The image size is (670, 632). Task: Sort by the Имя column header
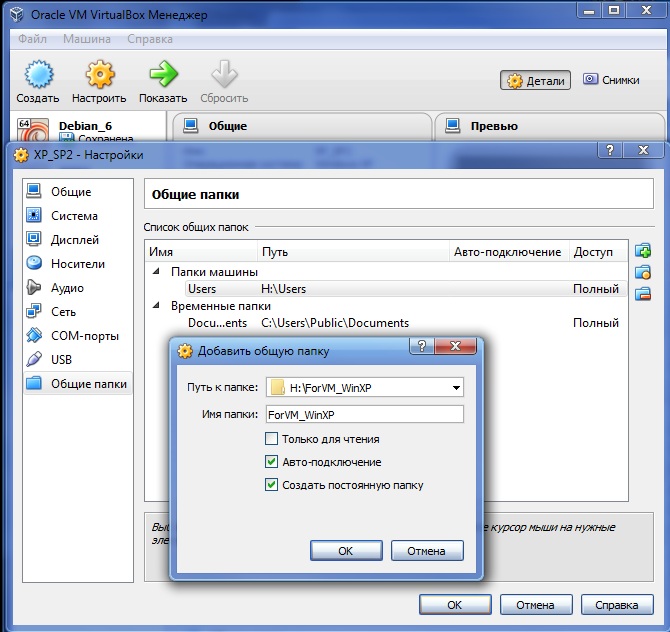201,252
